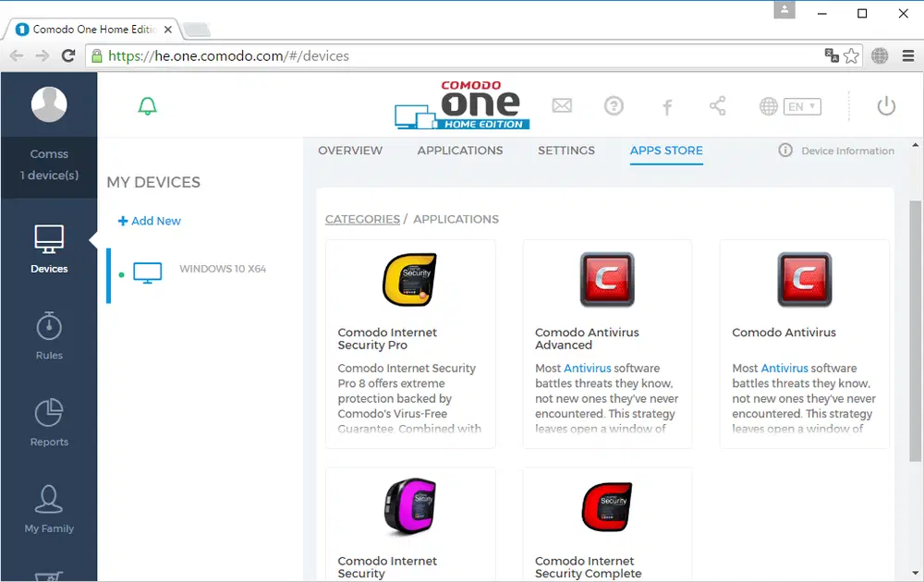Click Antivirus link in Comodo Antivirus Advanced card
924x582 pixels.
click(x=588, y=369)
